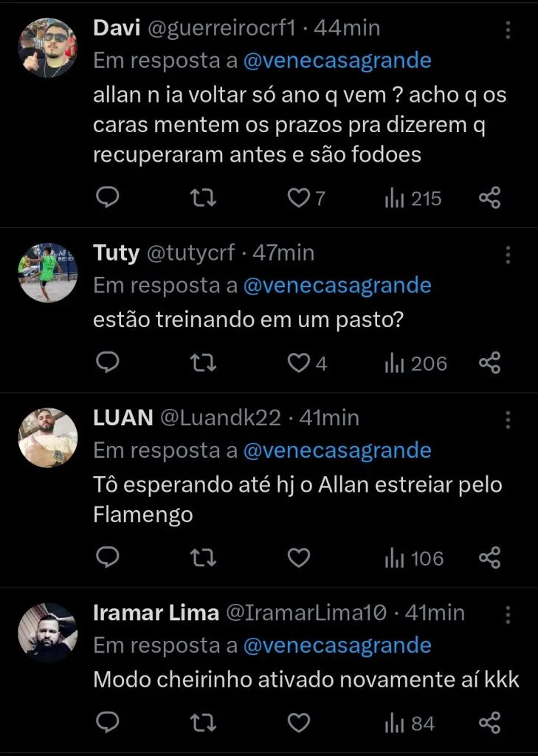Open @venecasagrande link in Iramar Lima's reply
The width and height of the screenshot is (538, 756).
click(x=337, y=645)
